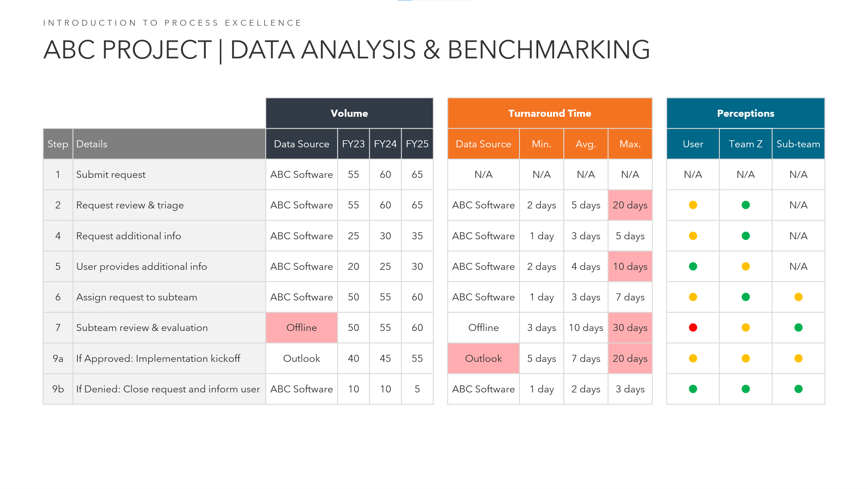Click the Sub-team column header
The image size is (868, 489).
[x=798, y=144]
